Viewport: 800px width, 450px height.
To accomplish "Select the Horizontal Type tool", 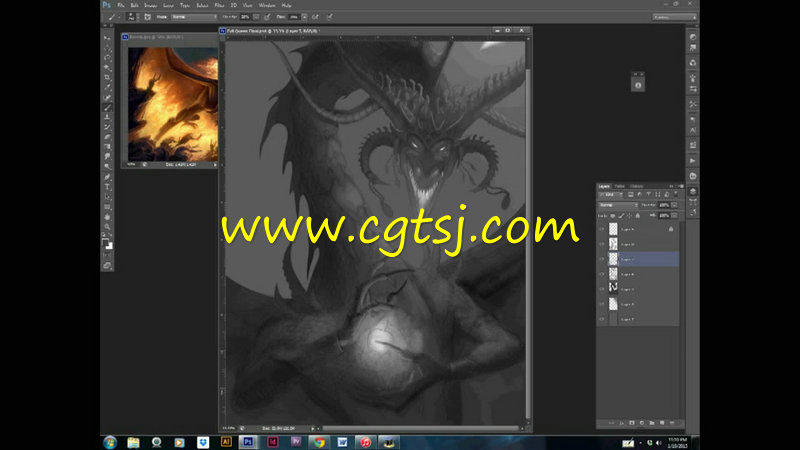I will [x=107, y=187].
